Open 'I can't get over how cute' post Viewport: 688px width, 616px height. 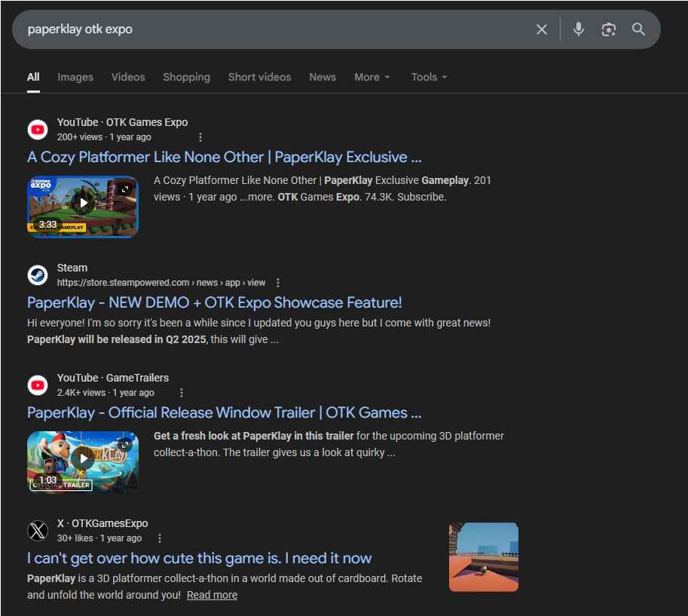[199, 559]
